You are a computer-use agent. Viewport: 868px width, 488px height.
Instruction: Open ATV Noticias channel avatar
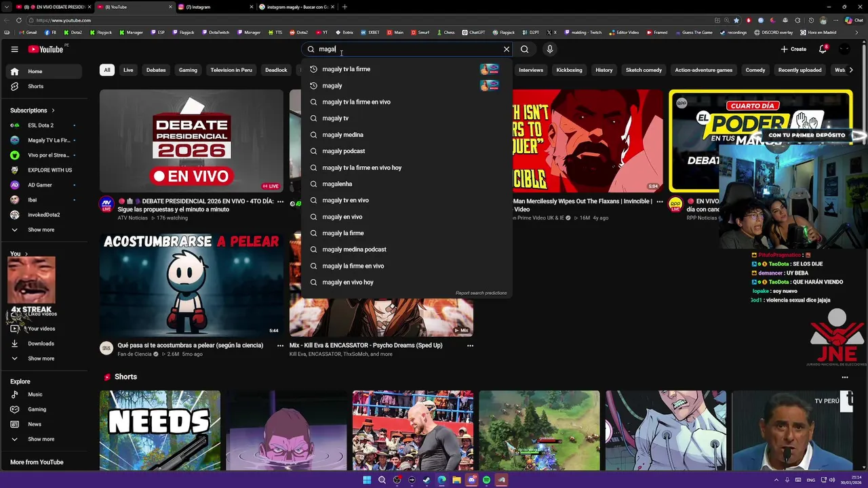(x=106, y=204)
